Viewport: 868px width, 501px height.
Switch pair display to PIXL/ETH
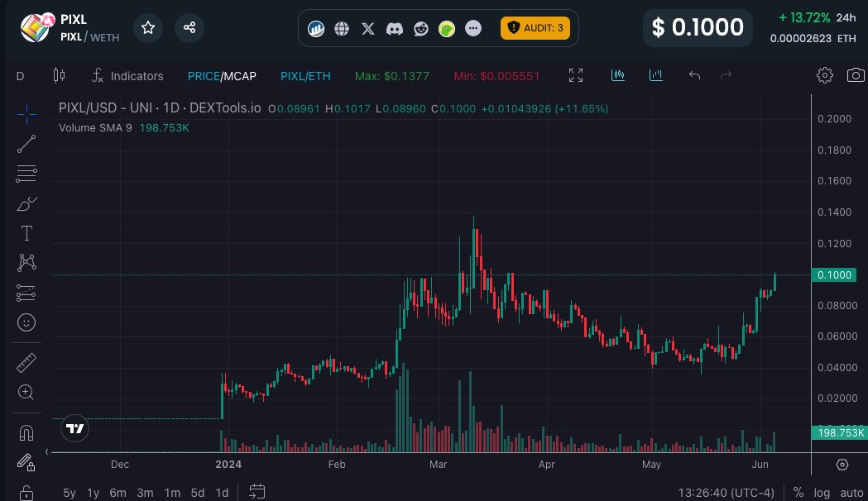305,76
